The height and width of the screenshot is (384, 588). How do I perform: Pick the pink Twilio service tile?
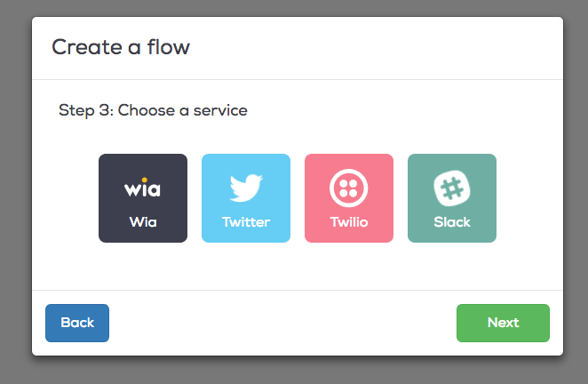tap(349, 198)
